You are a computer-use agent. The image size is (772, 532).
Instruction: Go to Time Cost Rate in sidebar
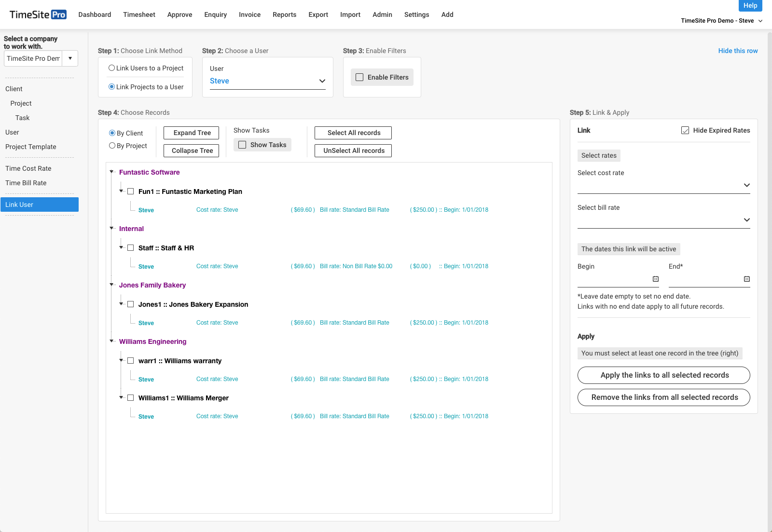[28, 168]
